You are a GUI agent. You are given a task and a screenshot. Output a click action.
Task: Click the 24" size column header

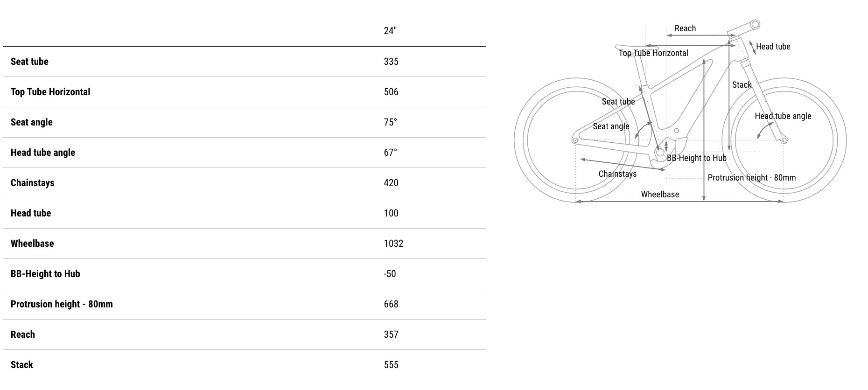click(390, 31)
